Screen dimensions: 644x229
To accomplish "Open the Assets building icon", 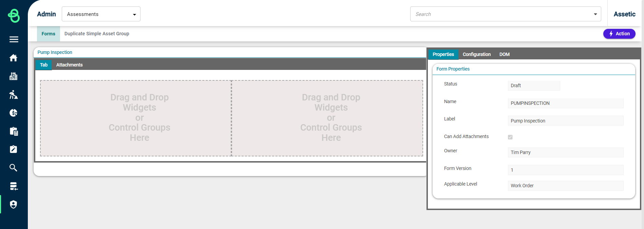I will tap(14, 76).
